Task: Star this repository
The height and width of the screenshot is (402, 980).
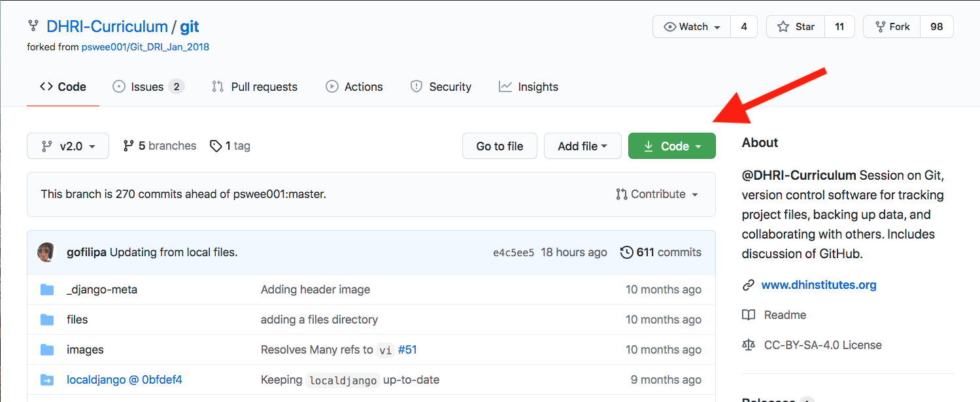Action: tap(796, 27)
